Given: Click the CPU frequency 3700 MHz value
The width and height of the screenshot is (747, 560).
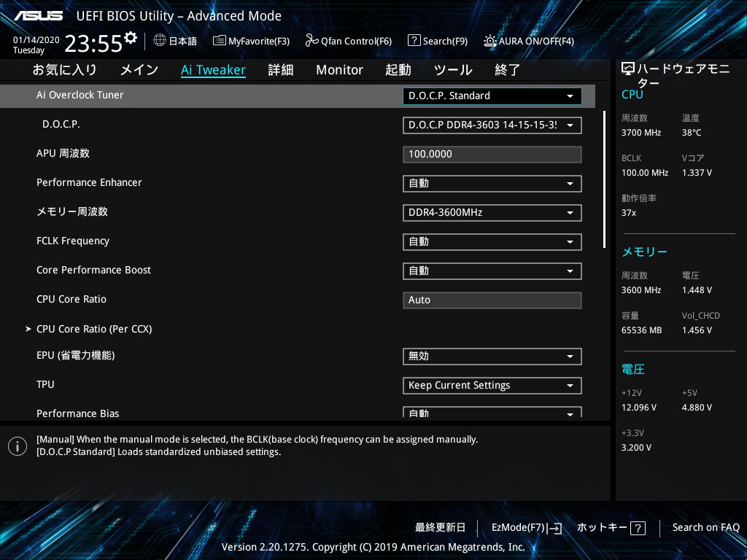Looking at the screenshot, I should 641,133.
